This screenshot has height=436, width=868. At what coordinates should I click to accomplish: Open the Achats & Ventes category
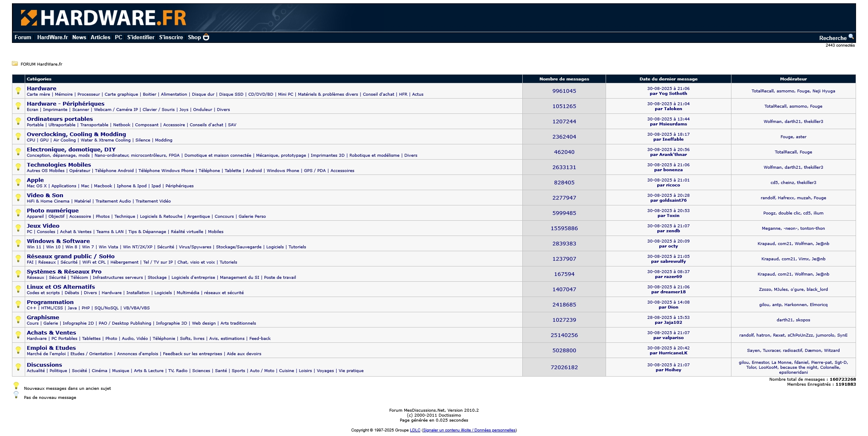52,332
